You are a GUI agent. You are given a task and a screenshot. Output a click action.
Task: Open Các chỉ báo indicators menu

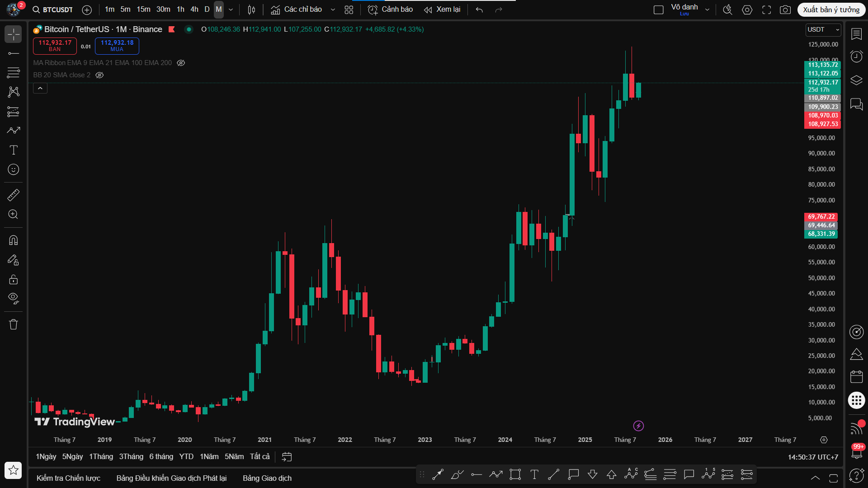297,9
